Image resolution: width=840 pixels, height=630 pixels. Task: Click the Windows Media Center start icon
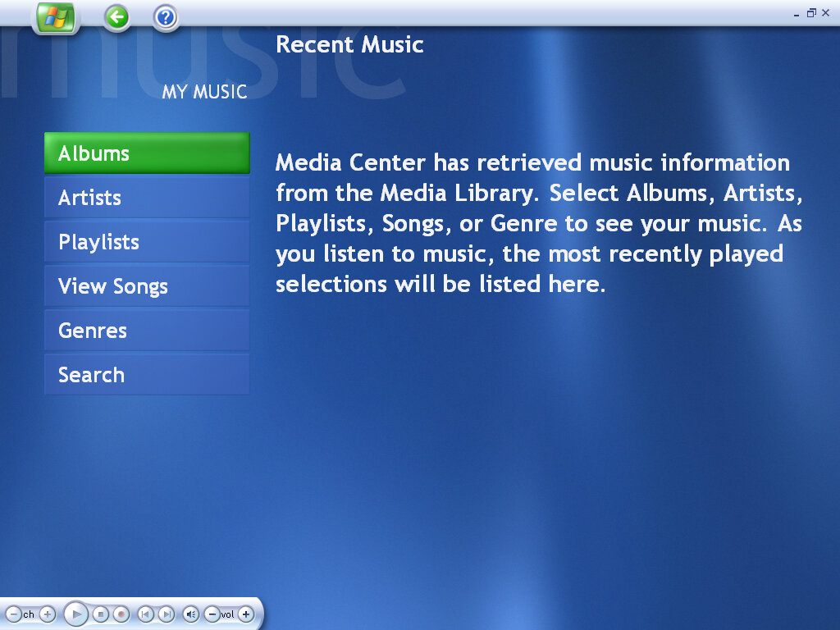coord(55,16)
